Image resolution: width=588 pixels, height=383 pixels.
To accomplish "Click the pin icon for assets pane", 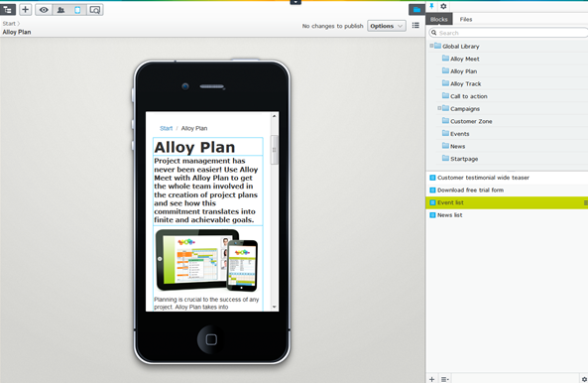I will (x=431, y=6).
